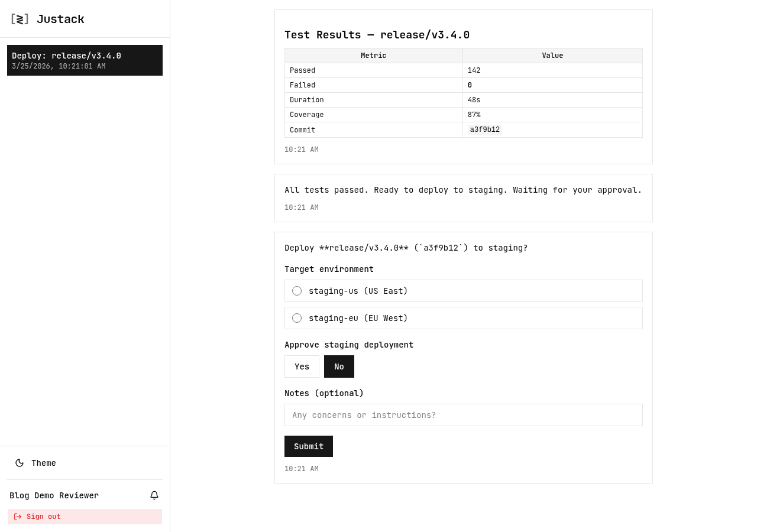757x532 pixels.
Task: Submit the deployment approval form
Action: [309, 446]
